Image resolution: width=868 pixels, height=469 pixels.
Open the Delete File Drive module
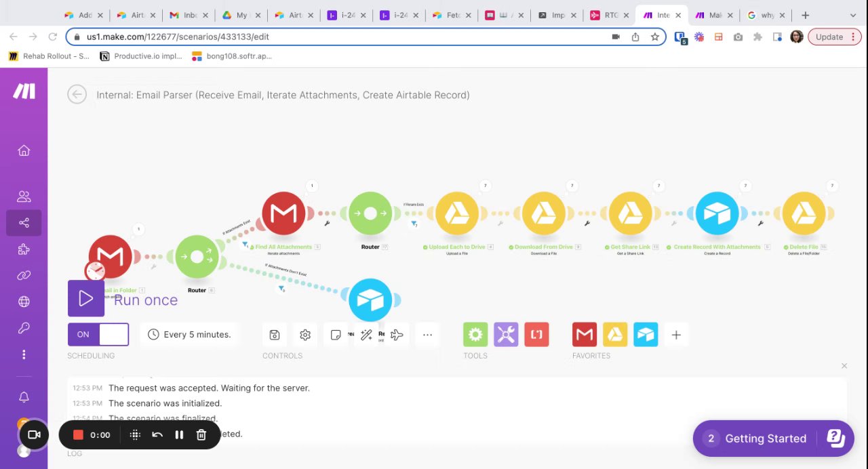804,213
